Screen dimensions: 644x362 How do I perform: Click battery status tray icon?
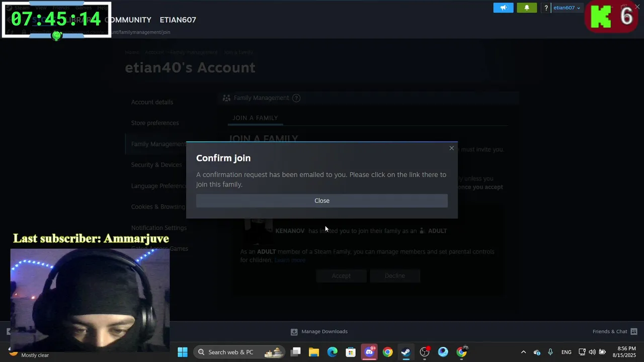coord(602,352)
